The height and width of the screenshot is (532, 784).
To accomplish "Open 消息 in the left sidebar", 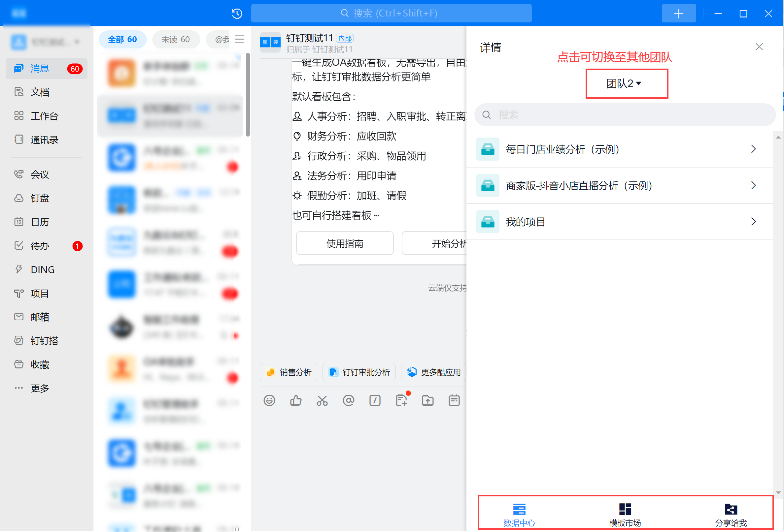I will [x=47, y=69].
